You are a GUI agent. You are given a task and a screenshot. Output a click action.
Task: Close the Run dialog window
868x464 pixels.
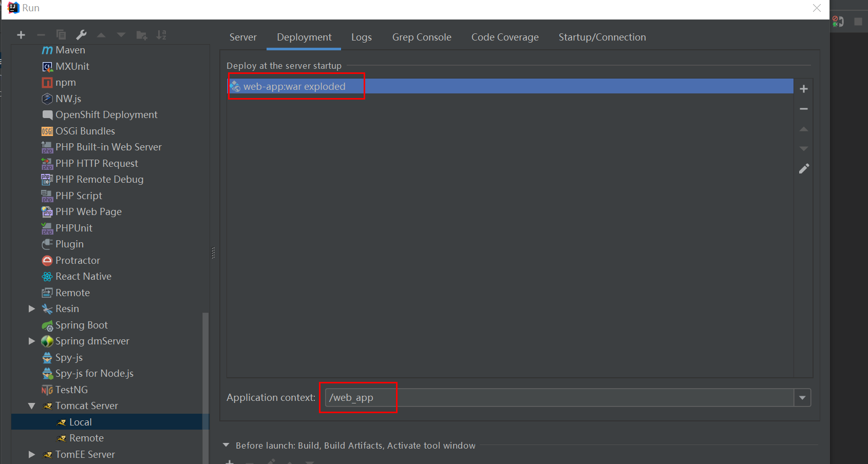click(817, 8)
